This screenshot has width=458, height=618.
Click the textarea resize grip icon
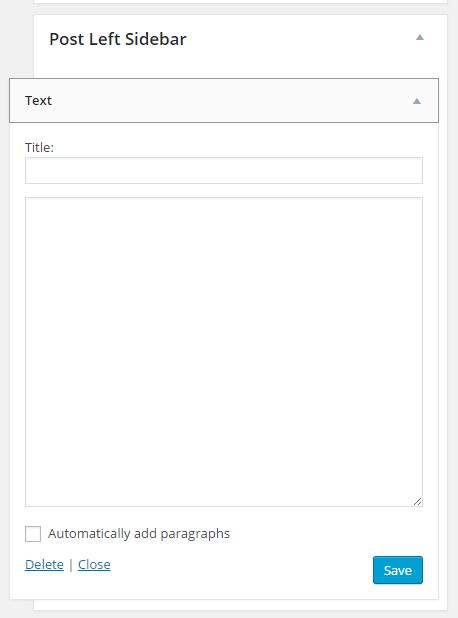[417, 501]
